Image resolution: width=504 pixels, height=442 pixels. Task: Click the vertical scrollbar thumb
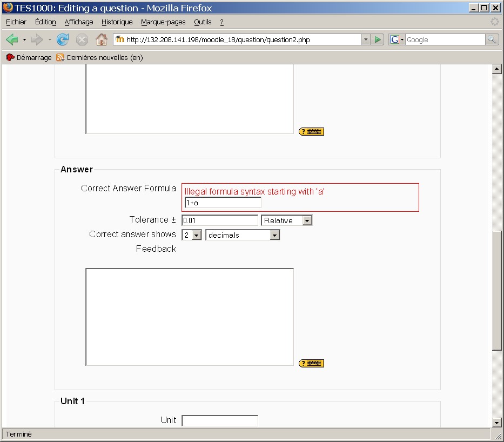click(496, 291)
